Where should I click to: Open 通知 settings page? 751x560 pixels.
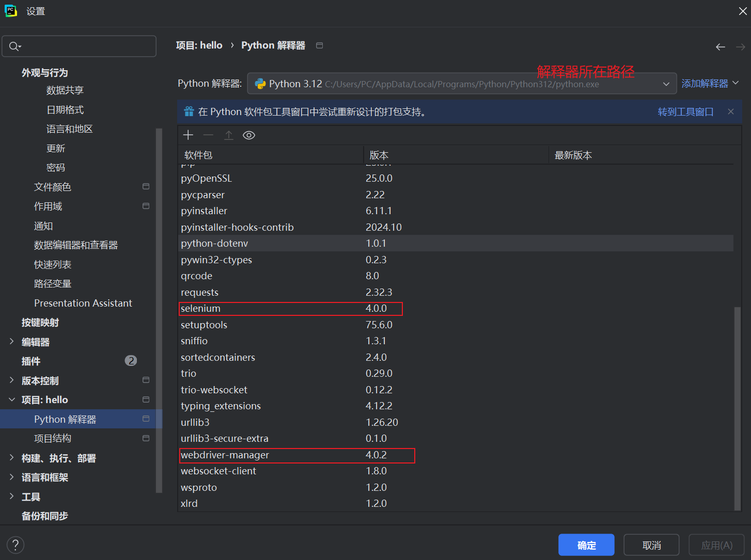(x=43, y=226)
